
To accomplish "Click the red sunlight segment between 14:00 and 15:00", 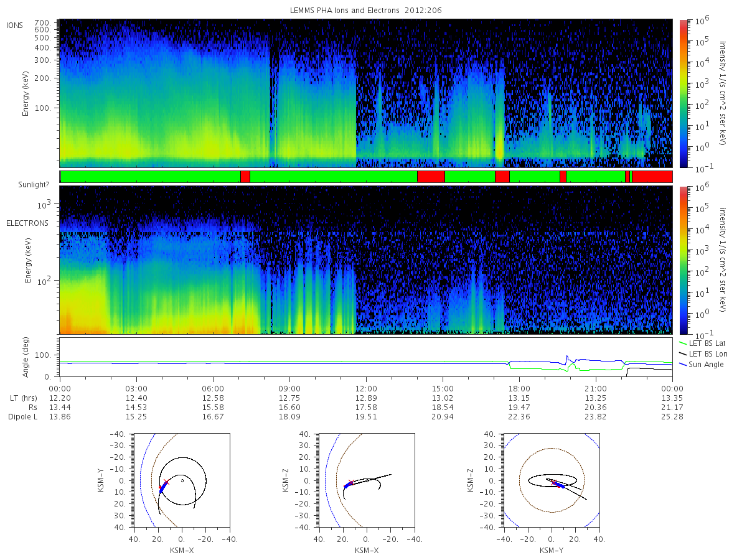I will click(x=431, y=177).
